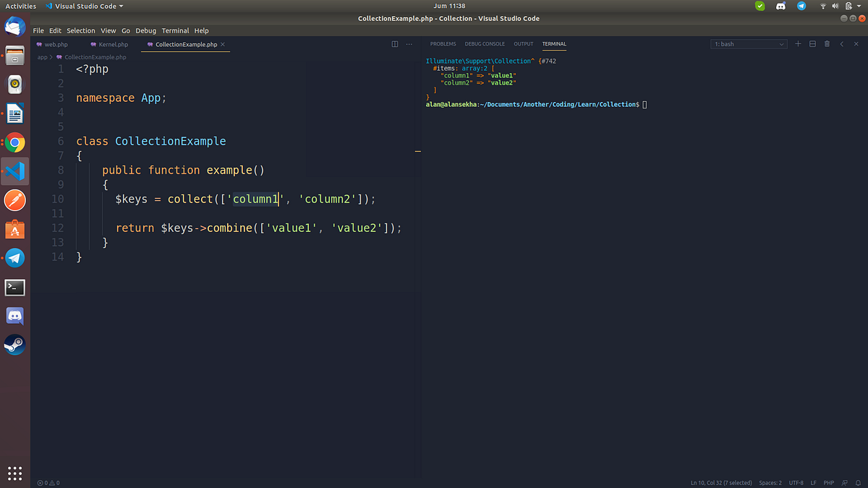Screen dimensions: 868x488
Task: Launch Visual Studio Code from the dock
Action: click(14, 171)
